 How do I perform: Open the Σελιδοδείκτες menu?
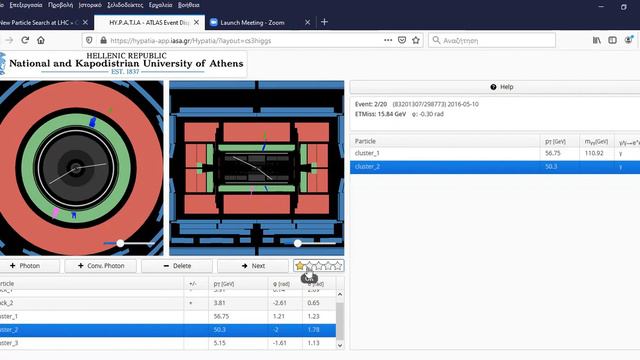[x=125, y=5]
